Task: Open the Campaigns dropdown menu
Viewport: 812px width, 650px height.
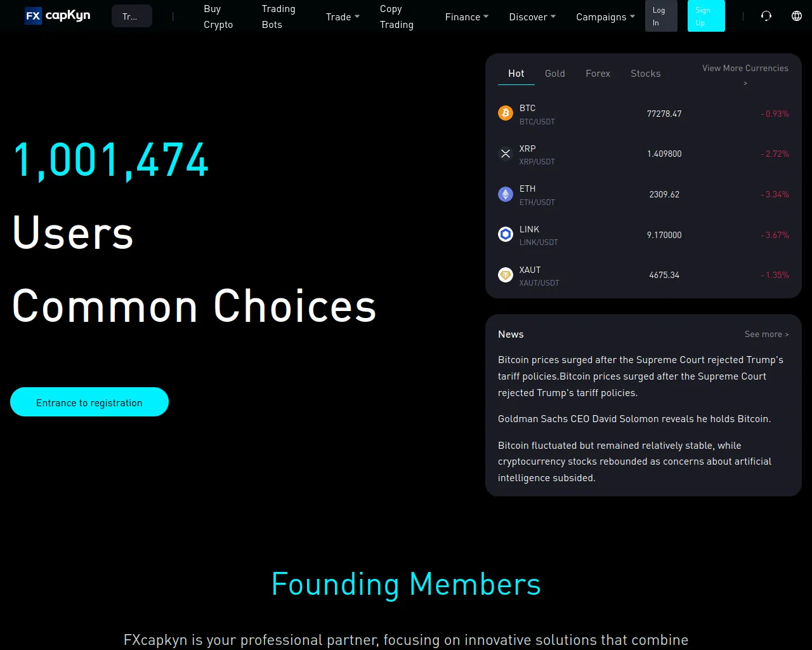Action: click(605, 17)
